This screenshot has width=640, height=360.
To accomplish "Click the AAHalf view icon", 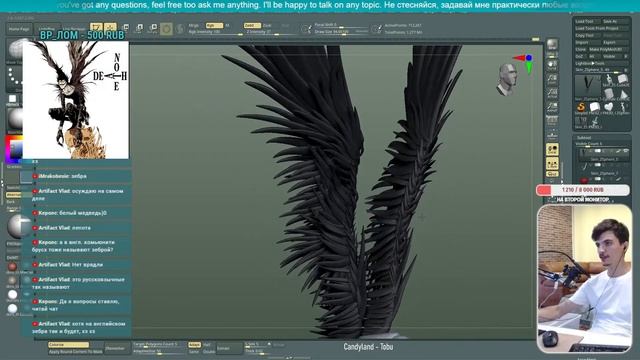I will (552, 107).
